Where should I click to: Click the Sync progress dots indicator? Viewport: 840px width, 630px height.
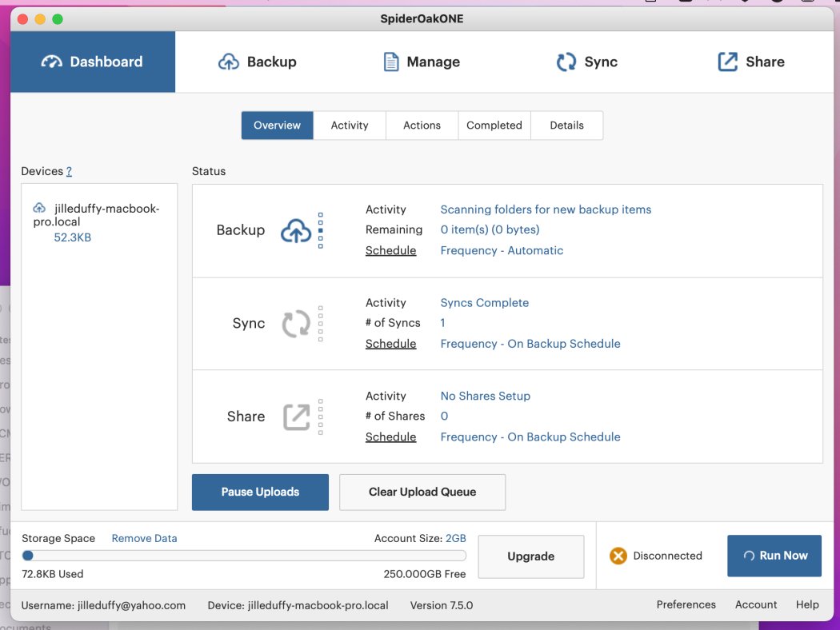tap(320, 324)
